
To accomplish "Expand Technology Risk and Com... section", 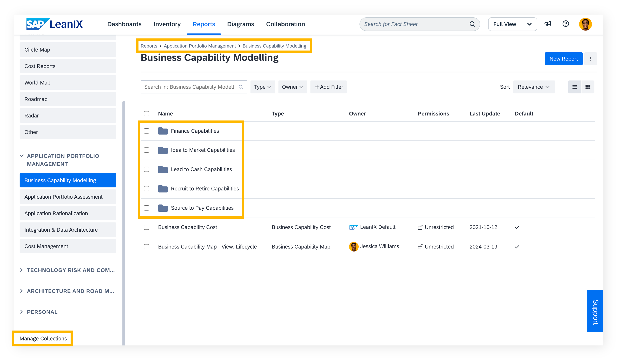I will pyautogui.click(x=21, y=270).
